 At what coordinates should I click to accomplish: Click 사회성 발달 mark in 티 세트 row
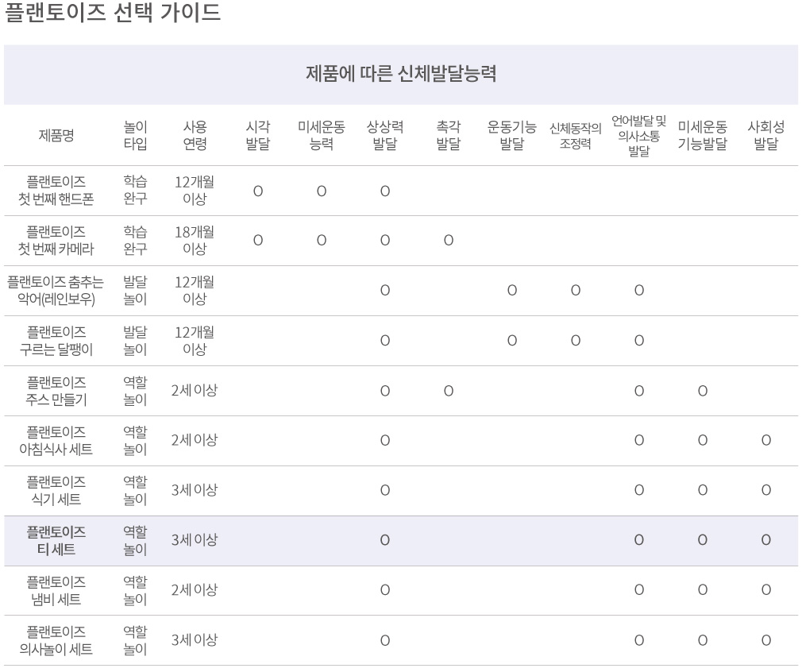pos(765,540)
